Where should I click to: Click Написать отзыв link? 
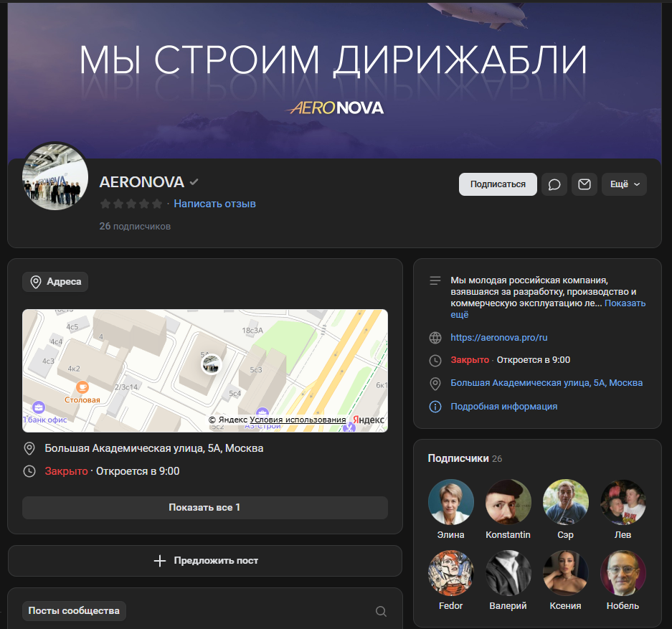pyautogui.click(x=214, y=204)
